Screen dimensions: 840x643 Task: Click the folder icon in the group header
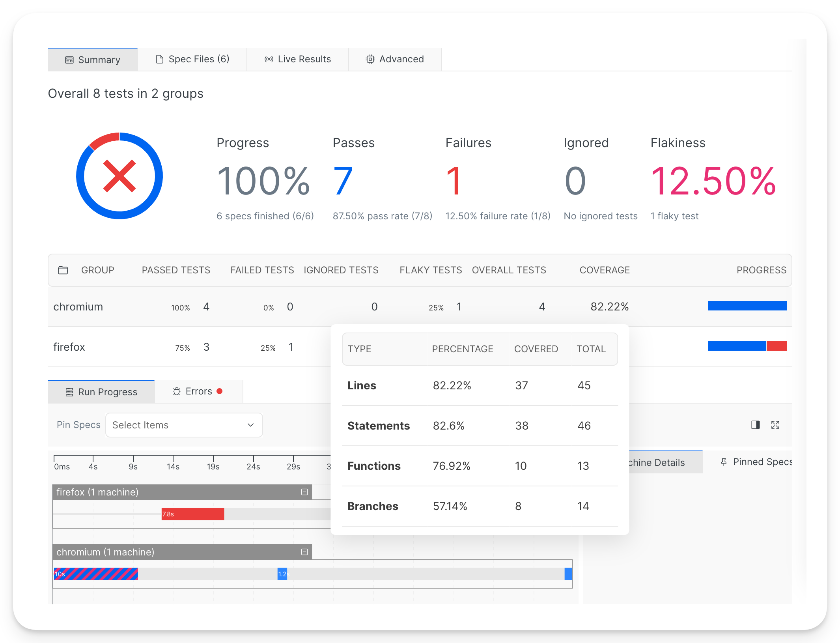pyautogui.click(x=63, y=270)
